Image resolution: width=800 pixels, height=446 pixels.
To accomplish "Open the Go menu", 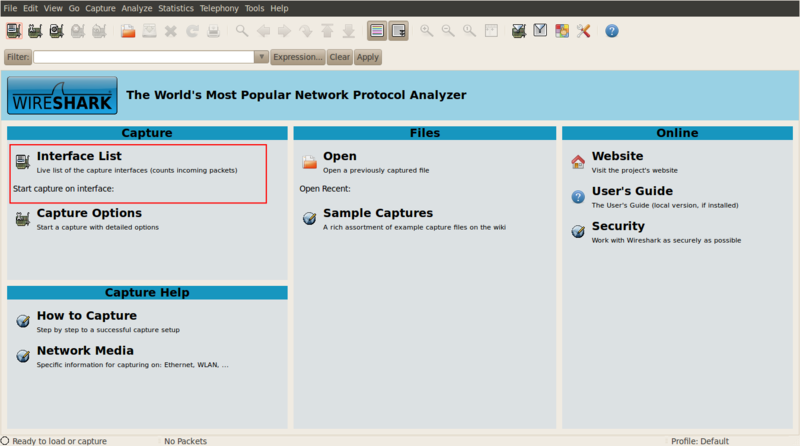I will (x=74, y=8).
